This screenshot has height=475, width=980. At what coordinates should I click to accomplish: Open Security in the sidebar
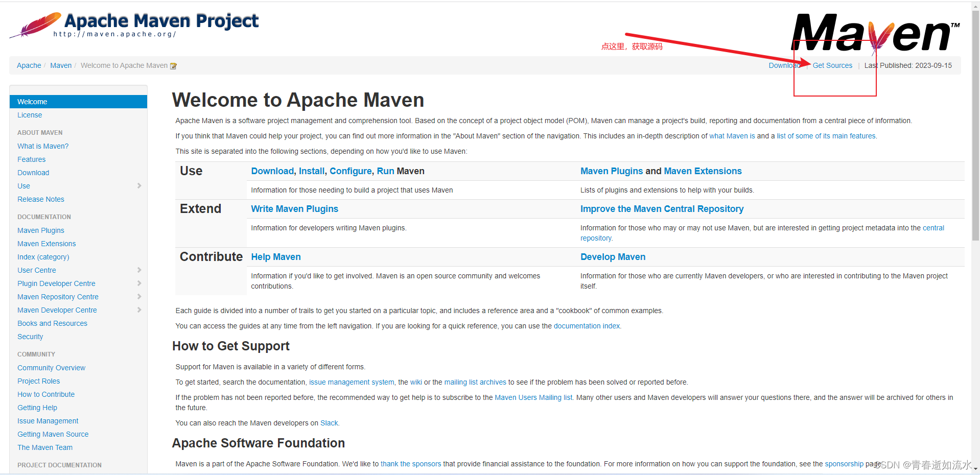pos(30,337)
